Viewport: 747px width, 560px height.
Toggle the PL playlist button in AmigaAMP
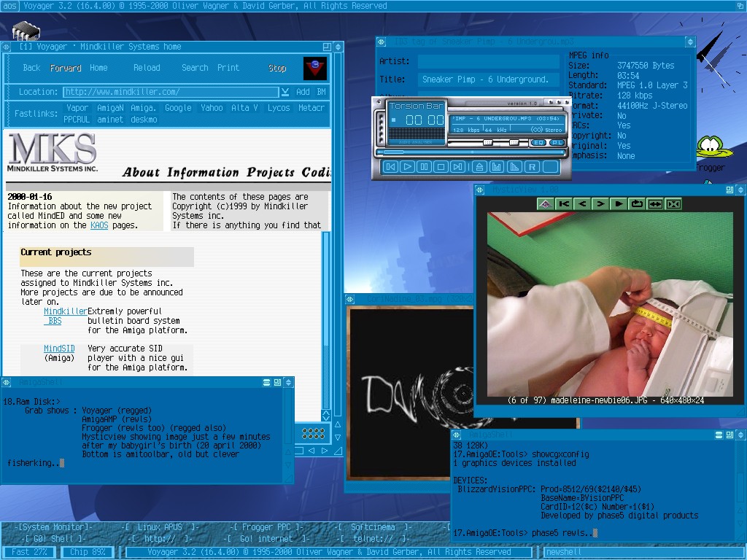pos(555,143)
